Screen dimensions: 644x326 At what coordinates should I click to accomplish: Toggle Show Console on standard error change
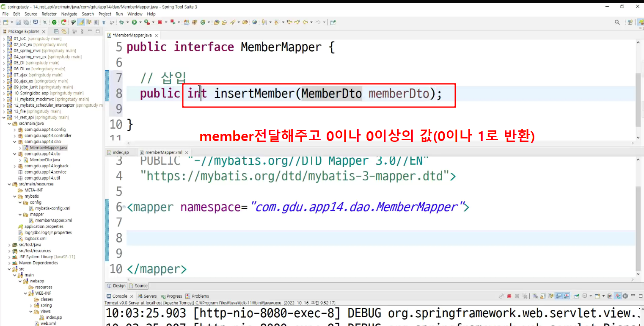pyautogui.click(x=567, y=296)
